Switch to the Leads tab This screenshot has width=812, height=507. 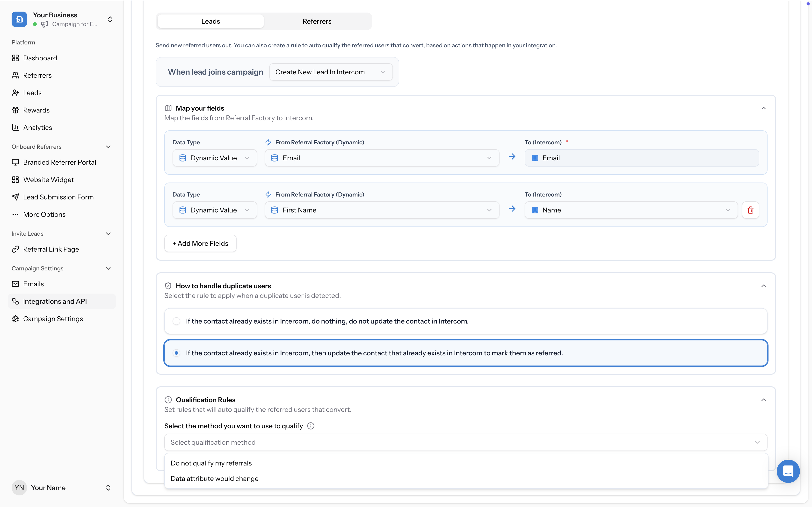click(210, 21)
